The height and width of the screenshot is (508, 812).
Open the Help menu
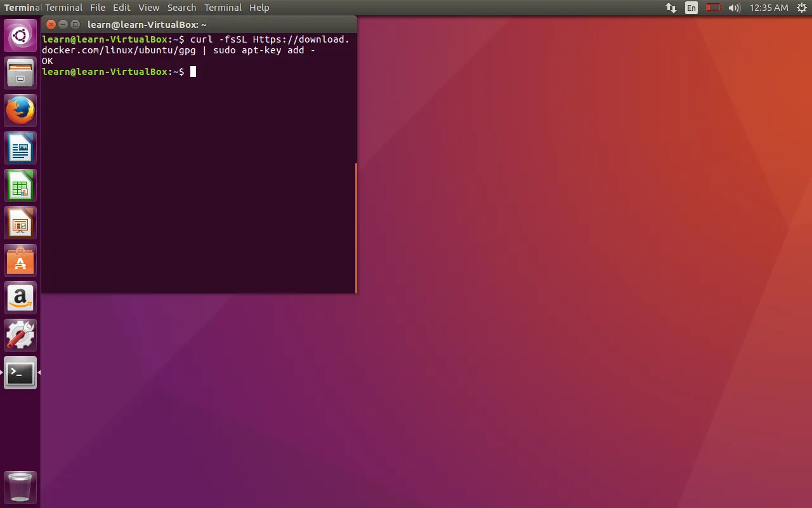click(x=259, y=8)
